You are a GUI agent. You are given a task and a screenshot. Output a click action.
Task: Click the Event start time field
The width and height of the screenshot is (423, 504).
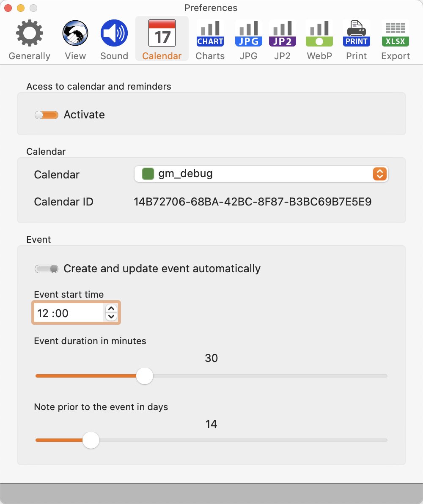click(69, 313)
